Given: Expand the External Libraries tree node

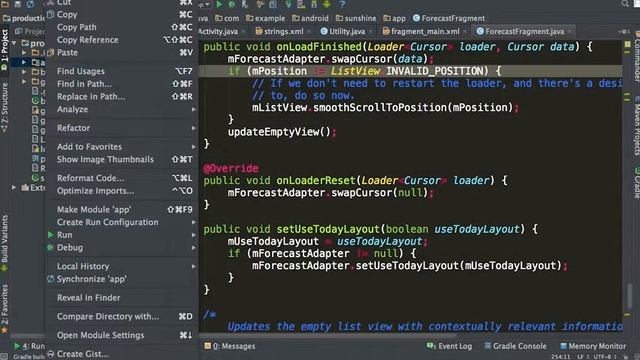Looking at the screenshot, I should point(14,188).
